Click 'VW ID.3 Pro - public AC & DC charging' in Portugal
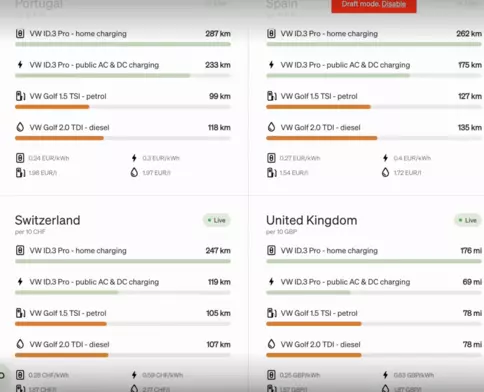The image size is (484, 392). pyautogui.click(x=94, y=65)
